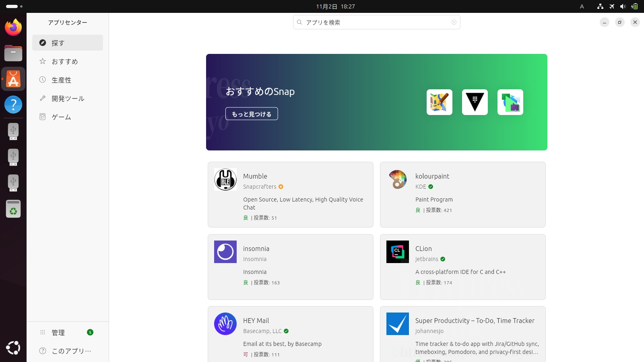Clear the search field with the X icon
Screen dimensions: 644x362
[x=454, y=23]
